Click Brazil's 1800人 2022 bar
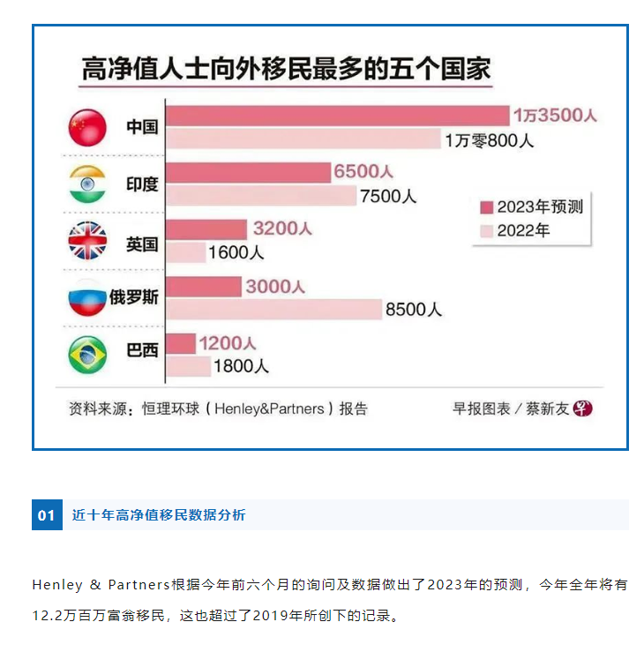Screen dimensions: 644x652 click(x=188, y=366)
